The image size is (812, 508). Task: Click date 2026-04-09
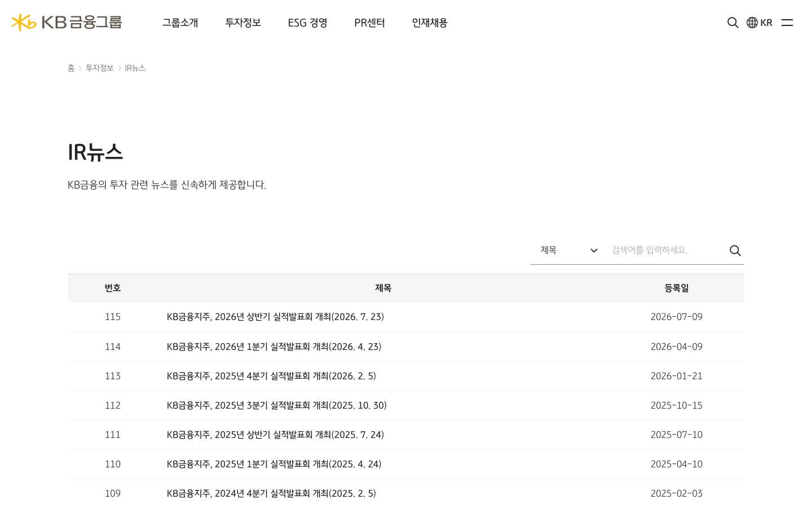point(677,347)
